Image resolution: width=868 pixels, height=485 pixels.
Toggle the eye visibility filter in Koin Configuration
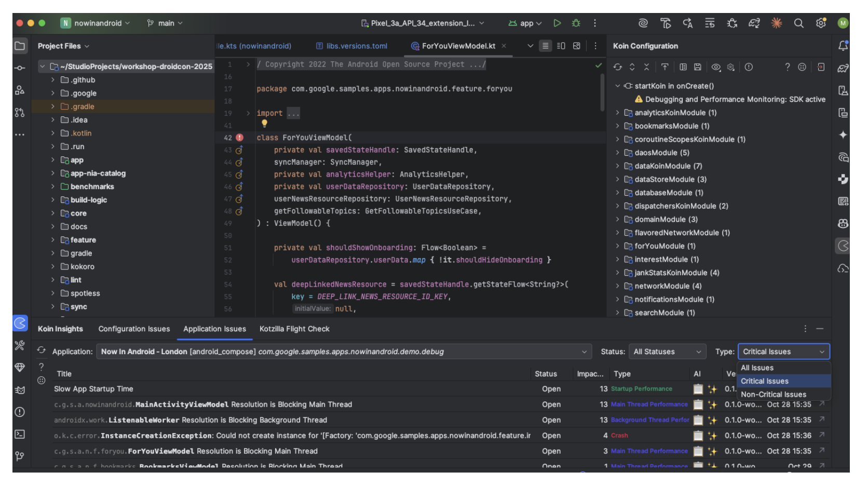[716, 67]
